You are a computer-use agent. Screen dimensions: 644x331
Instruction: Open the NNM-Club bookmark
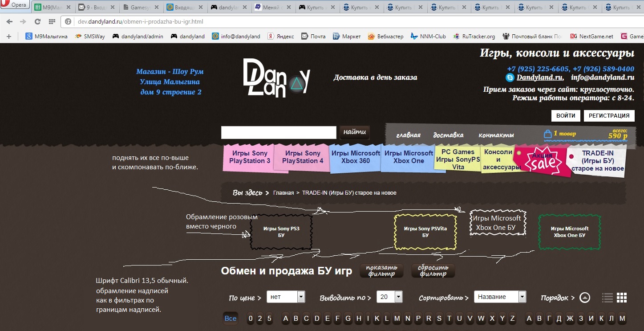pos(428,37)
